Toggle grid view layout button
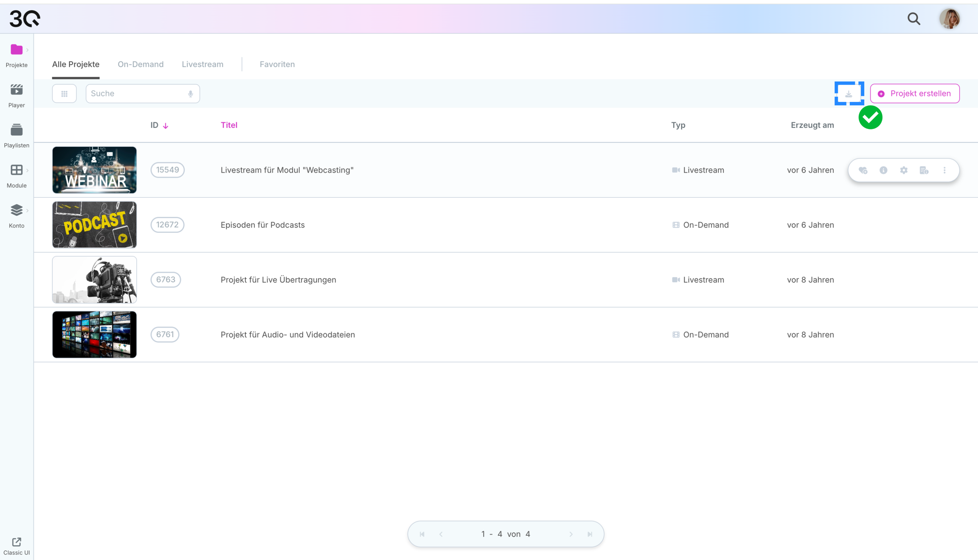 click(64, 94)
